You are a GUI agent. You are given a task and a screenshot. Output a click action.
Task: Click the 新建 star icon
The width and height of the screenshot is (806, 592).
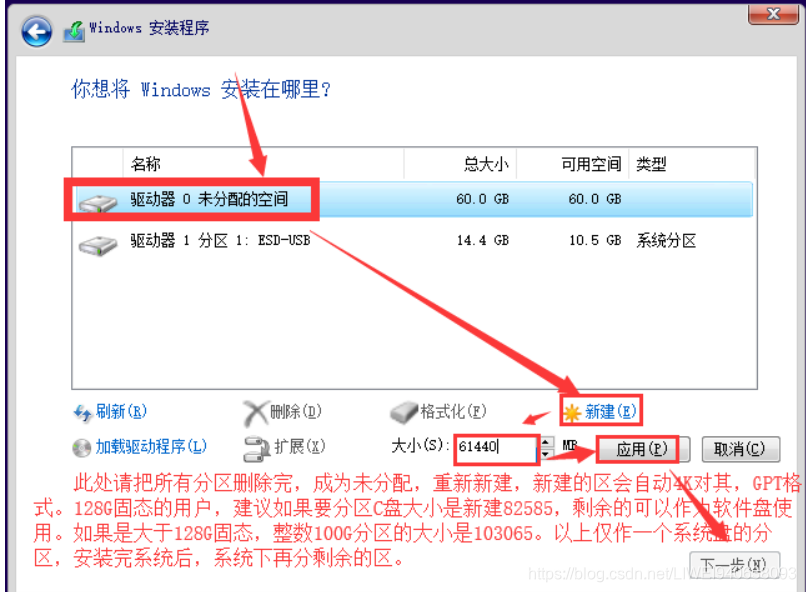[x=572, y=413]
